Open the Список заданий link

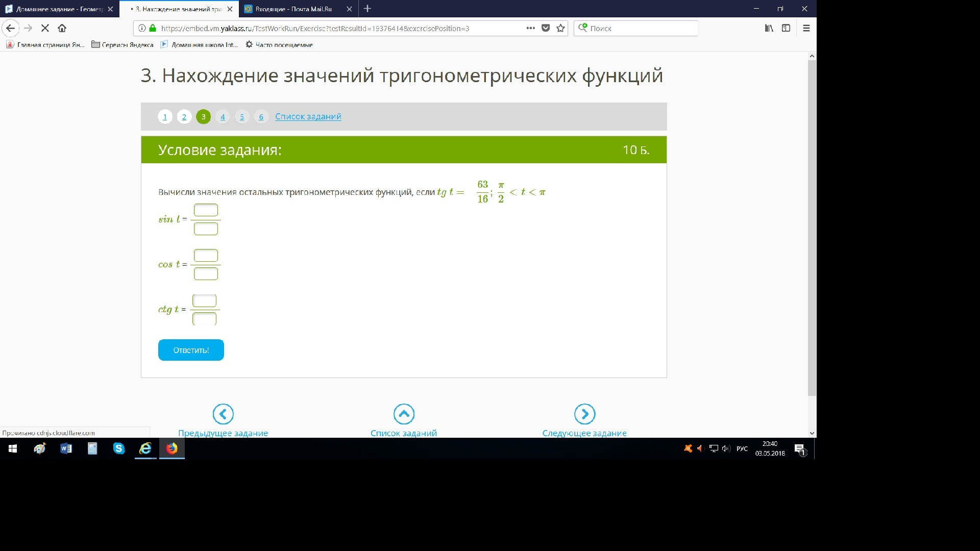coord(308,116)
